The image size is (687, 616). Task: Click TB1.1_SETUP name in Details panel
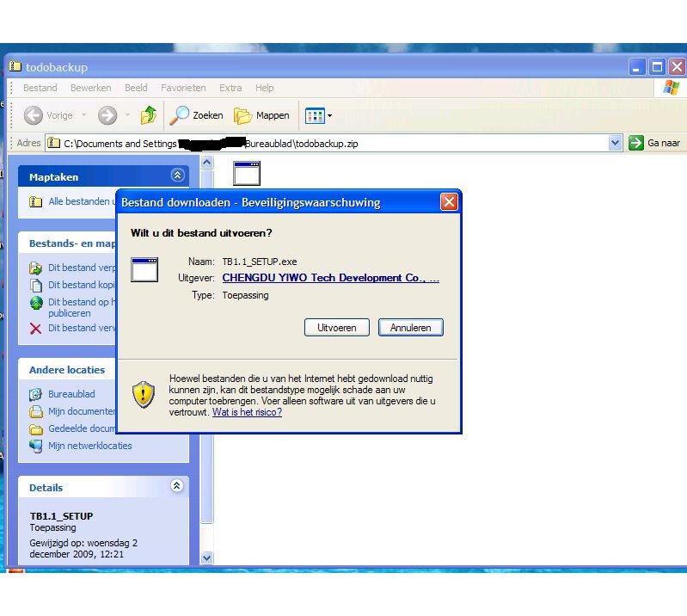[61, 516]
